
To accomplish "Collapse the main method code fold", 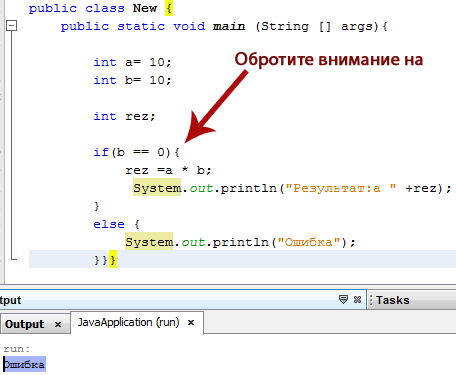I will pyautogui.click(x=12, y=26).
